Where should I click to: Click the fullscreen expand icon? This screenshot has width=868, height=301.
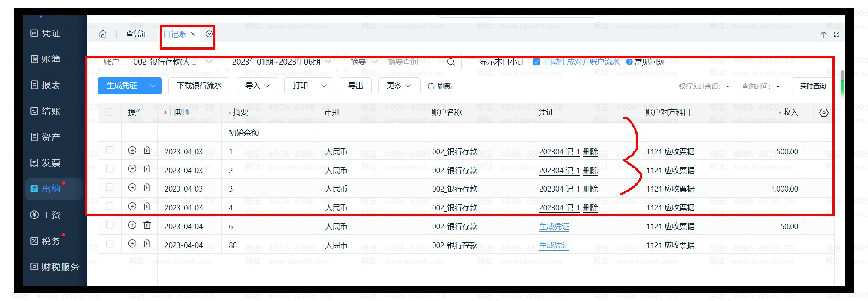(836, 35)
